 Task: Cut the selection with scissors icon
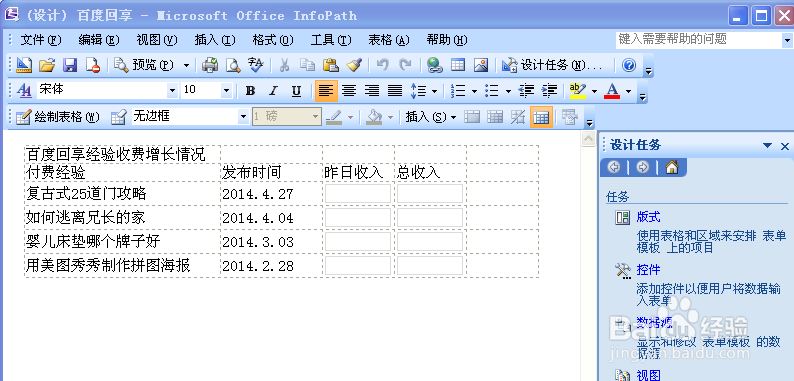(x=284, y=65)
